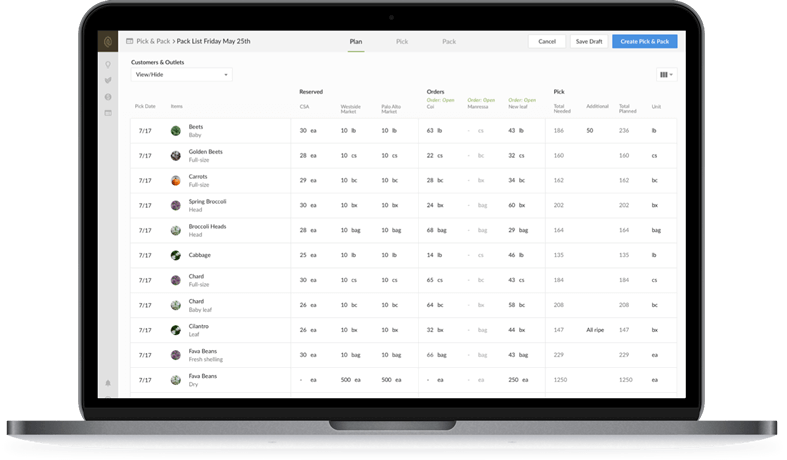Viewport: 787px width, 460px height.
Task: Click the Fava Beans Dry thumbnail
Action: pyautogui.click(x=176, y=380)
